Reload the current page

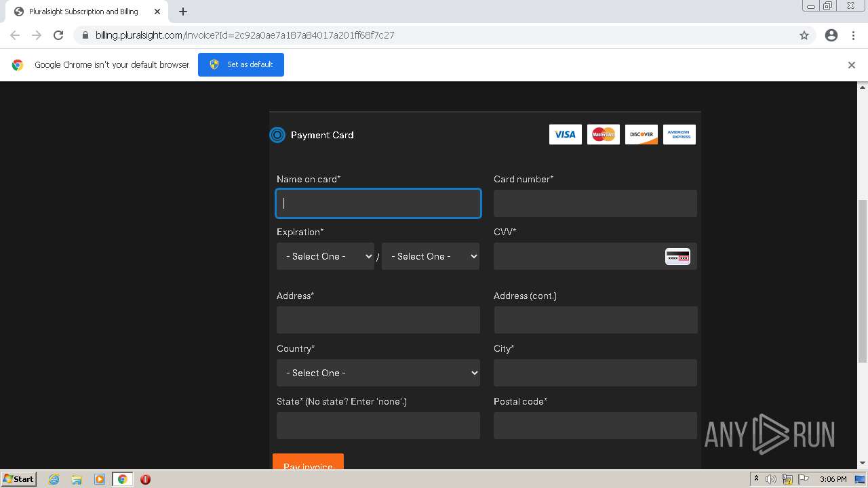point(58,35)
